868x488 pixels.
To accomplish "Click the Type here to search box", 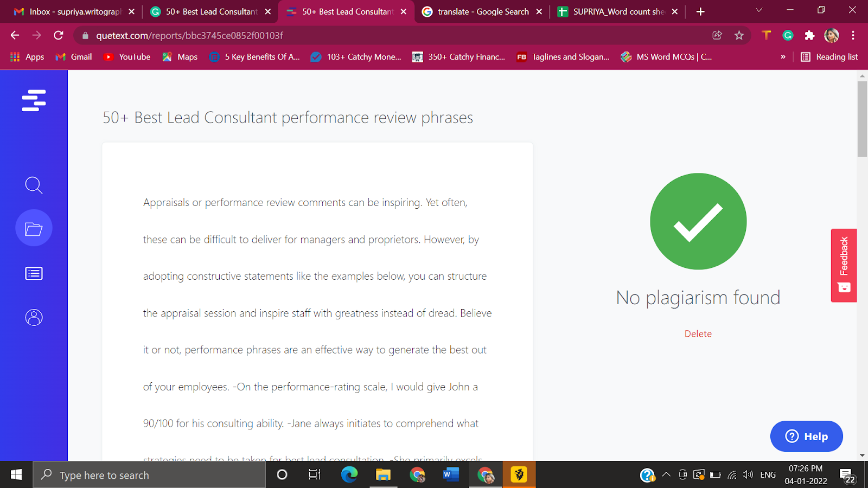I will [149, 475].
